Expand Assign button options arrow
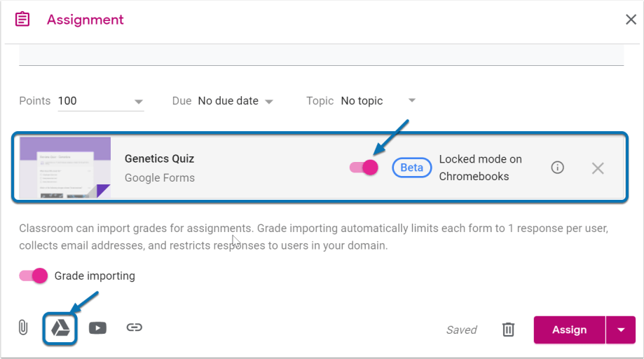Viewport: 644px width, 359px height. tap(621, 330)
